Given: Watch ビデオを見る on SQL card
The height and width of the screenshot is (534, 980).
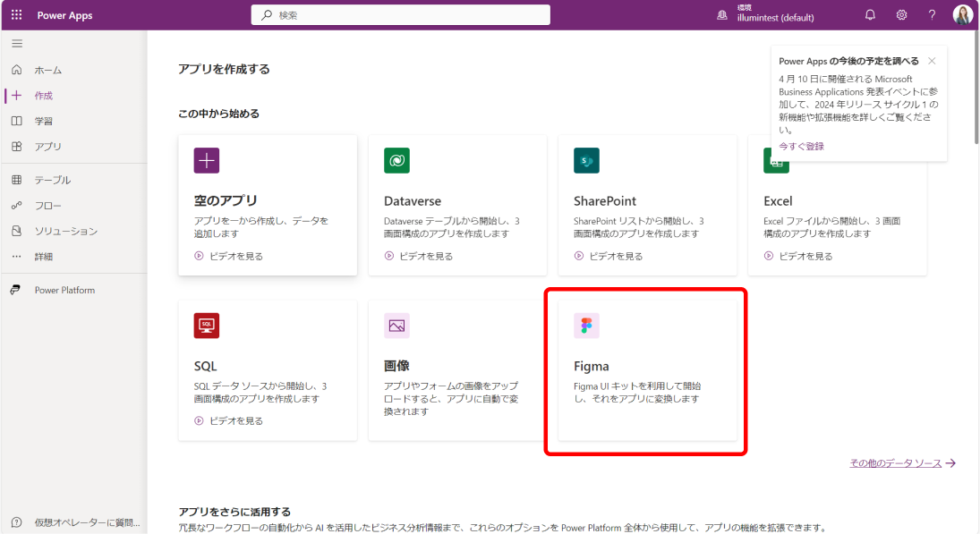Looking at the screenshot, I should [236, 421].
